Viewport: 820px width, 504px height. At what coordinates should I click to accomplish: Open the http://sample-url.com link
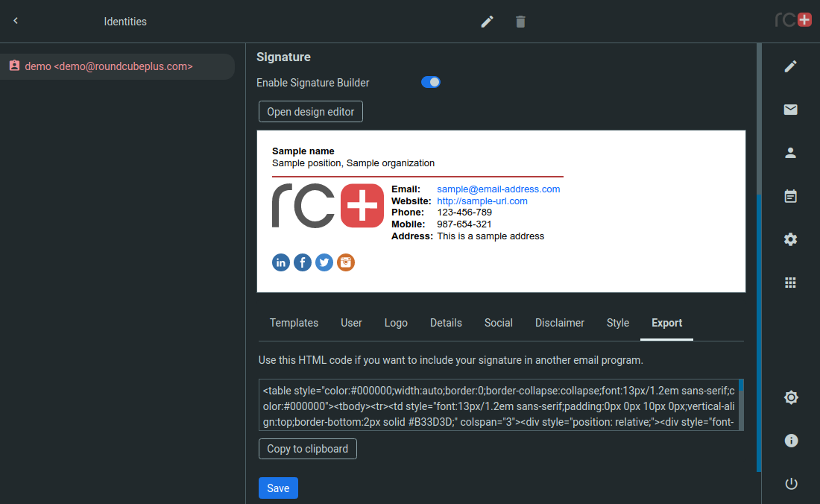coord(482,201)
